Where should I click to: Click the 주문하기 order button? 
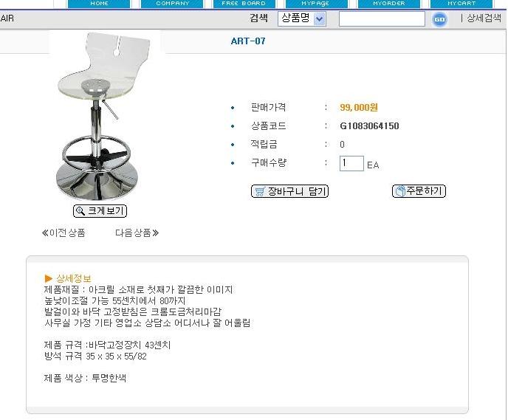point(419,190)
